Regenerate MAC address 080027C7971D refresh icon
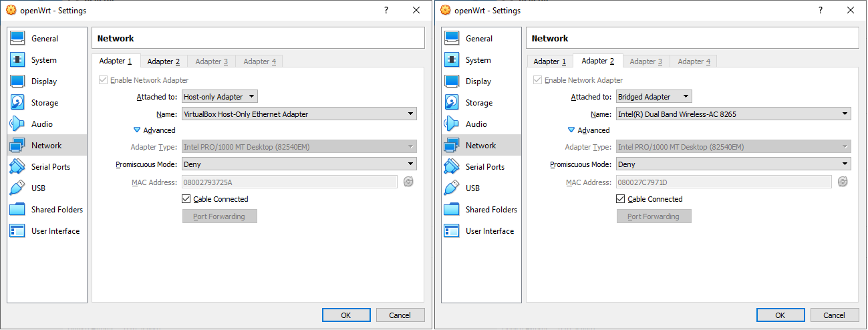Viewport: 868px width, 330px height. (843, 182)
